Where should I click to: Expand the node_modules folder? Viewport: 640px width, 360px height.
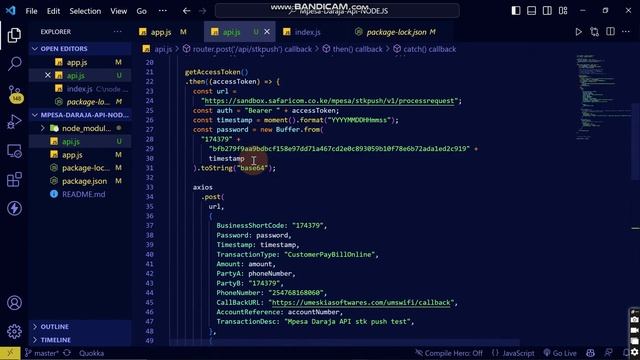(x=80, y=128)
